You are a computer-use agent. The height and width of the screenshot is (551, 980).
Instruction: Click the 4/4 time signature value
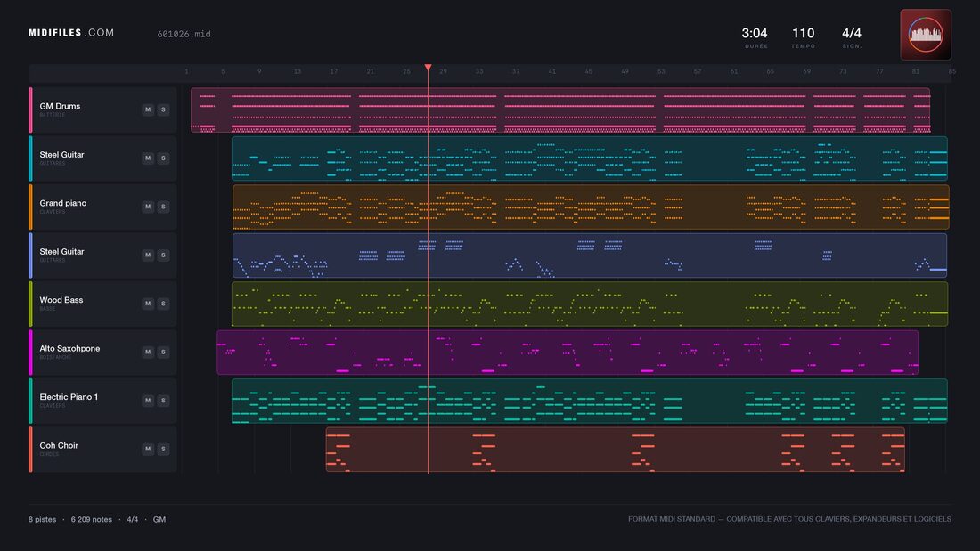(x=851, y=33)
